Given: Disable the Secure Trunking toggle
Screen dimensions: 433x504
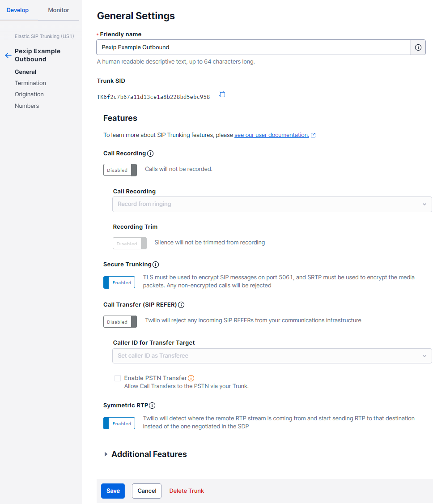Looking at the screenshot, I should point(119,282).
